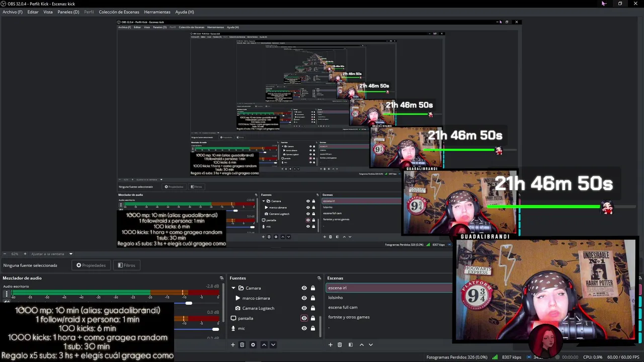Move scene up in Escenas list
The height and width of the screenshot is (362, 644).
click(362, 345)
